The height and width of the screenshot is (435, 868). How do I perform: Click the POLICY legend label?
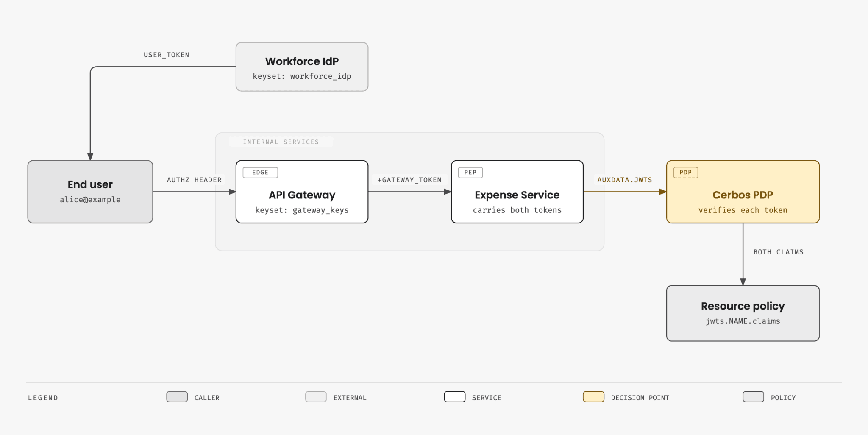tap(783, 398)
